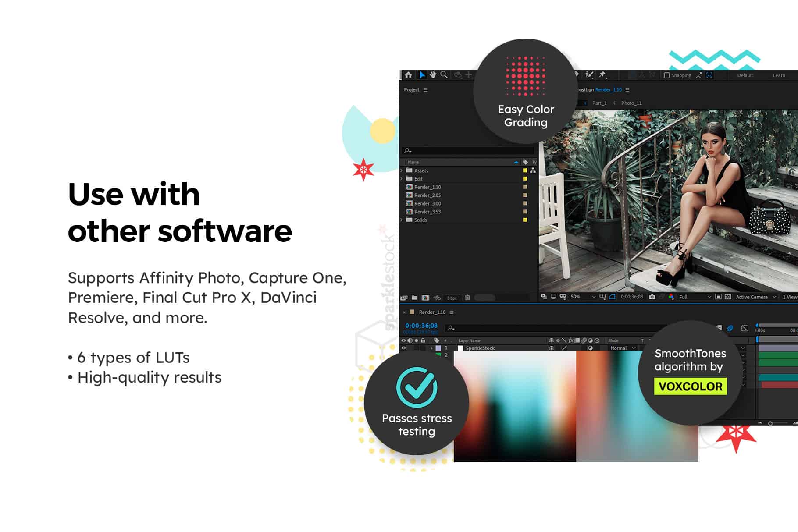Click the Project panel search field
Screen dimensions: 798x532
[x=467, y=150]
